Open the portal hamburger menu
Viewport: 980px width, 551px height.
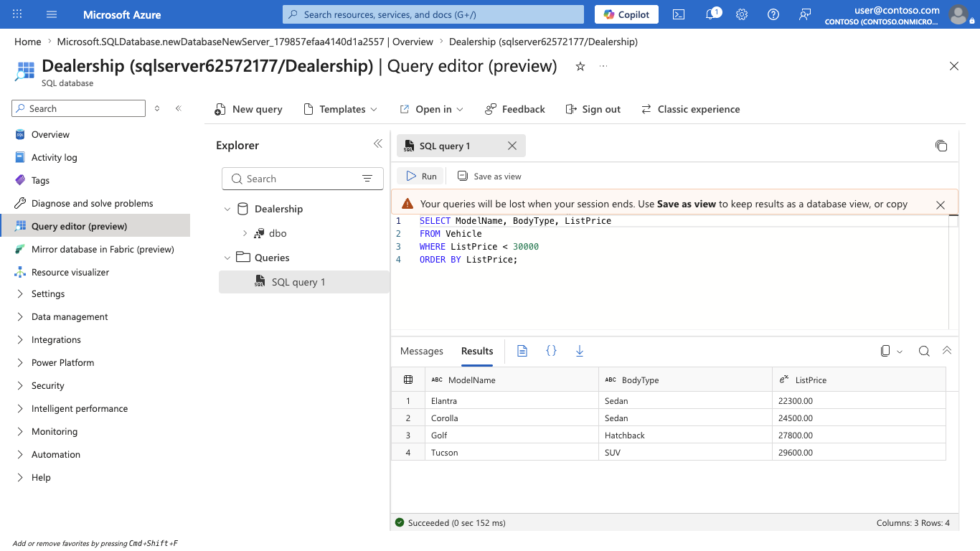pos(52,14)
